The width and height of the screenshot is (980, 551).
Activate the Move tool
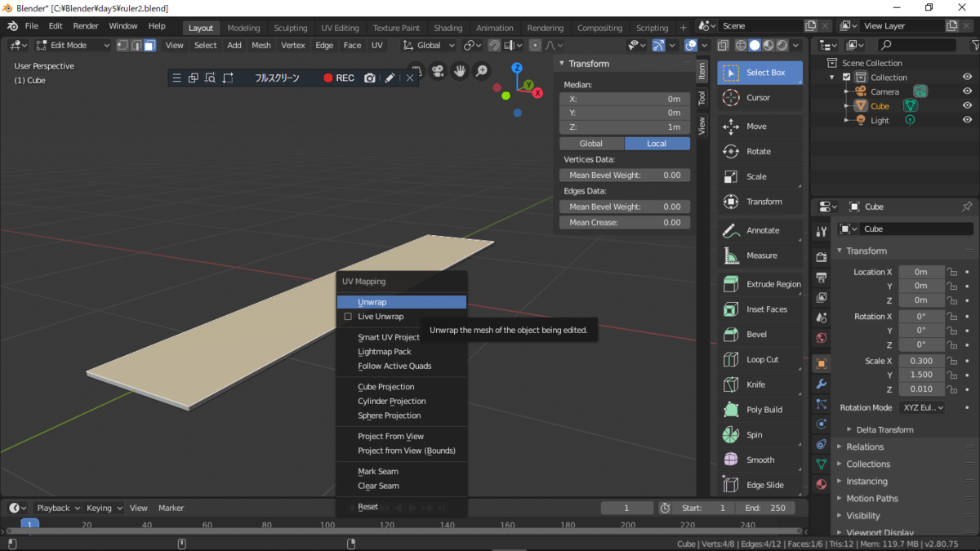pos(759,127)
